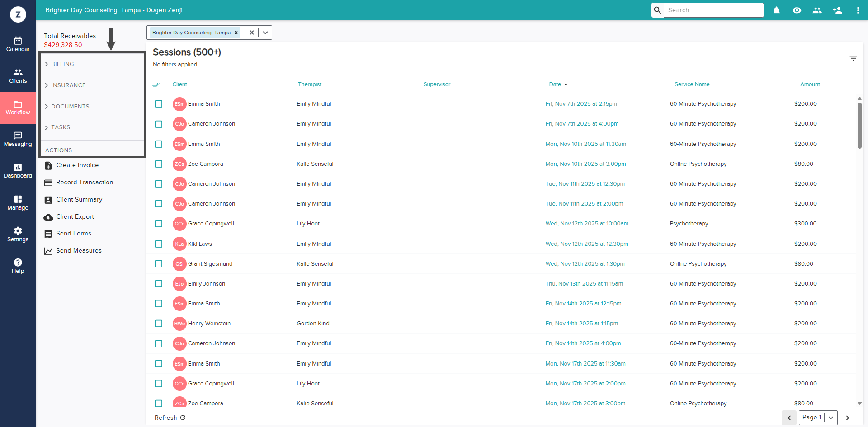The height and width of the screenshot is (427, 868).
Task: Open the Calendar sidebar icon
Action: (x=18, y=44)
